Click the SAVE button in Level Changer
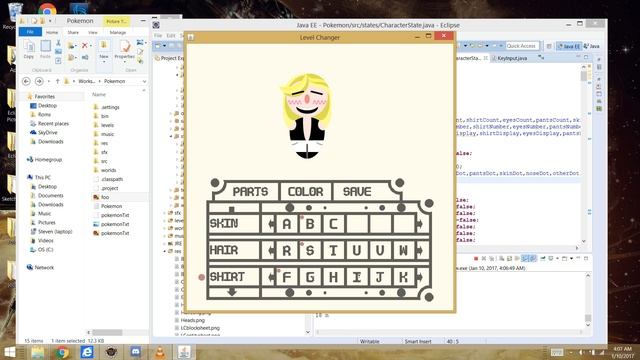Image resolution: width=640 pixels, height=360 pixels. tap(357, 191)
